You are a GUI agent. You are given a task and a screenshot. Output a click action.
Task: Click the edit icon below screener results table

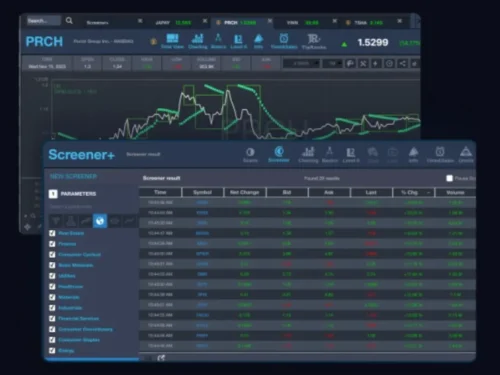pyautogui.click(x=161, y=358)
